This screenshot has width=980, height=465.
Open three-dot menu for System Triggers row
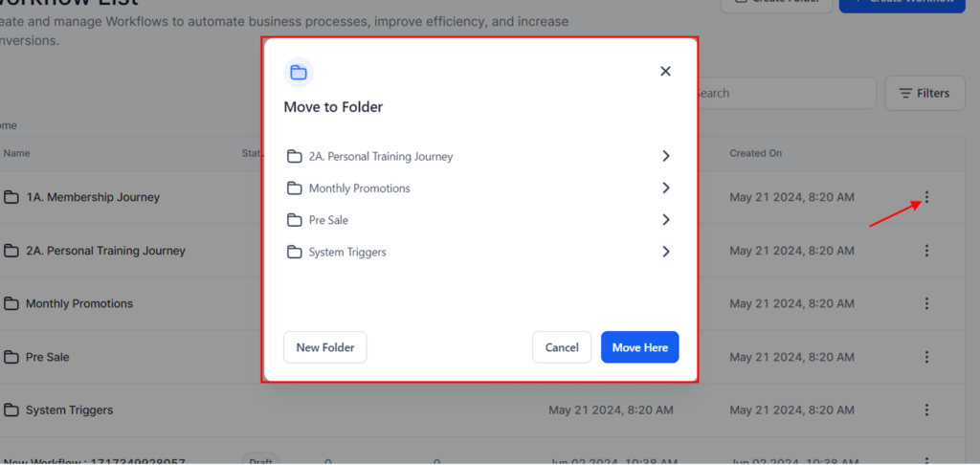click(925, 410)
